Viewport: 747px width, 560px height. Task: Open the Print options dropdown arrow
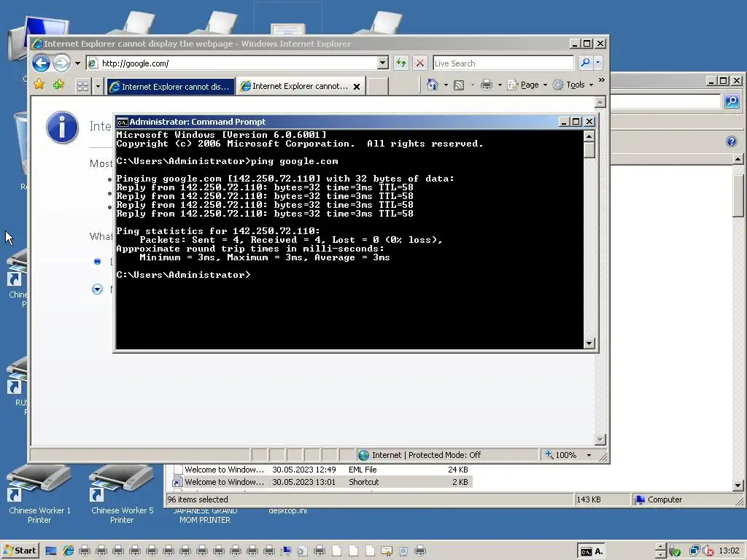point(500,85)
